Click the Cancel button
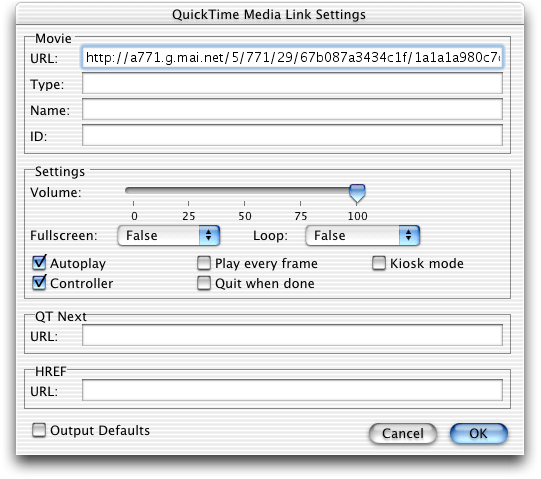This screenshot has height=479, width=541. (403, 433)
